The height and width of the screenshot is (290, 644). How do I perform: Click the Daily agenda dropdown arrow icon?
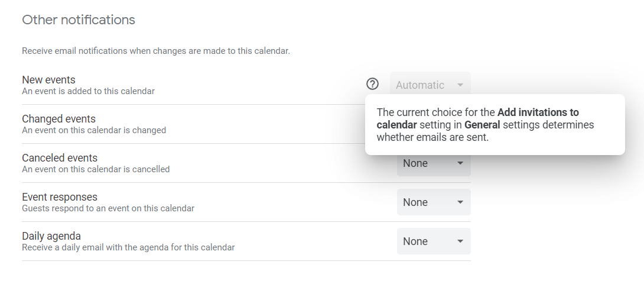pyautogui.click(x=460, y=241)
